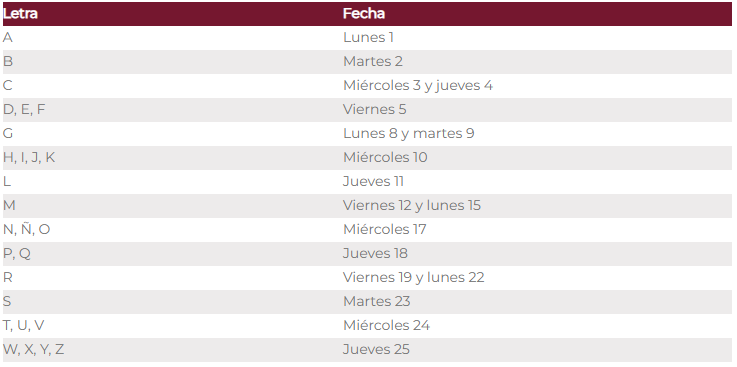Viewport: 737px width, 367px height.
Task: Click the Jueves 11 date cell
Action: point(373,181)
